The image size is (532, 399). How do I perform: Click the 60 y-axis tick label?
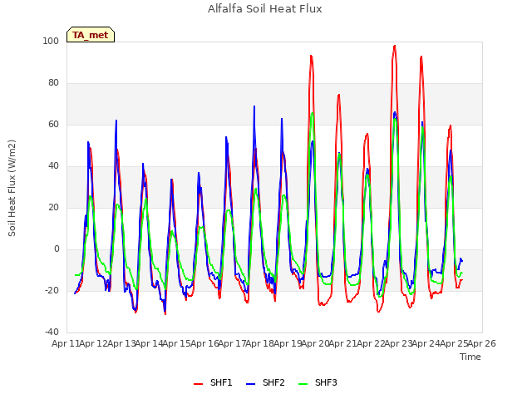53,124
